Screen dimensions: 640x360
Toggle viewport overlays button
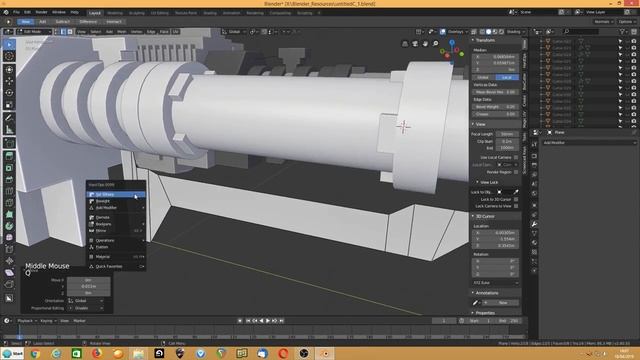point(442,31)
